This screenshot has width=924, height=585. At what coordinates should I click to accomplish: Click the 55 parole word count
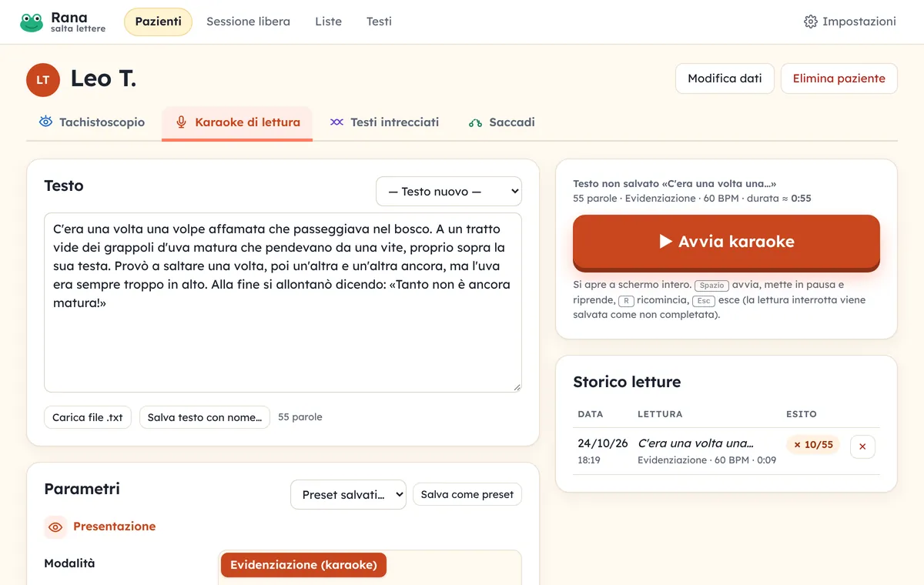(x=300, y=417)
